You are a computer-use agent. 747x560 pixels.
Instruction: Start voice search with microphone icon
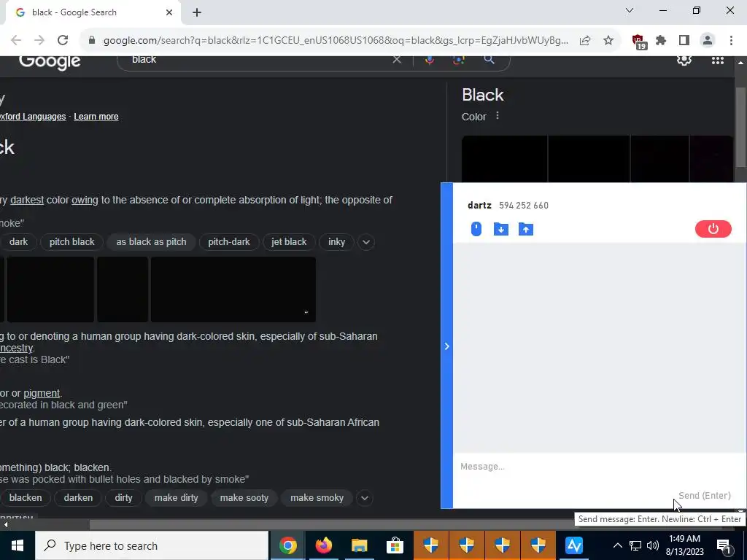click(x=429, y=60)
